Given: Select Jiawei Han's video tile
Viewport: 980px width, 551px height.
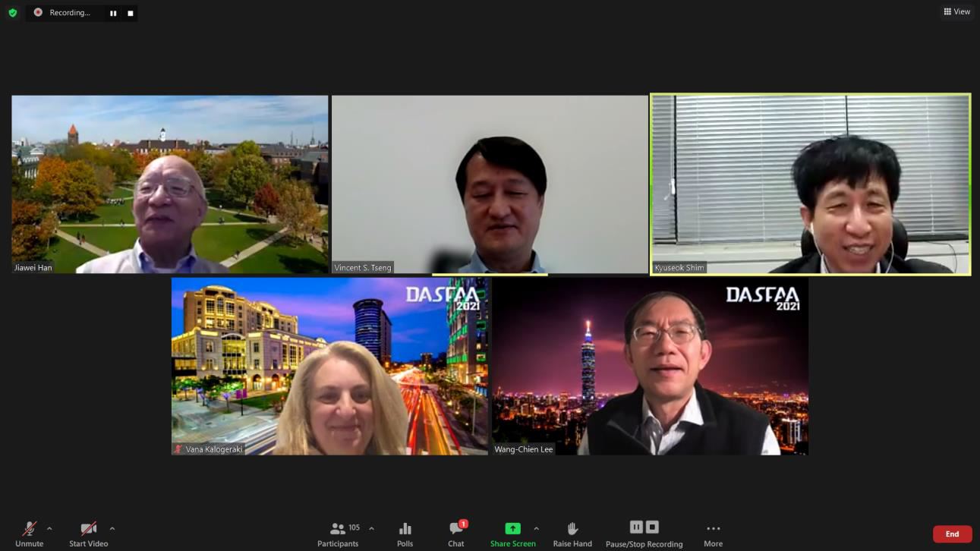Looking at the screenshot, I should (x=170, y=184).
